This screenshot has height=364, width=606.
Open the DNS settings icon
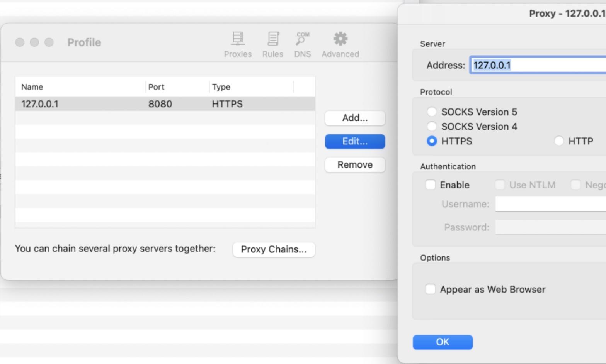(302, 44)
